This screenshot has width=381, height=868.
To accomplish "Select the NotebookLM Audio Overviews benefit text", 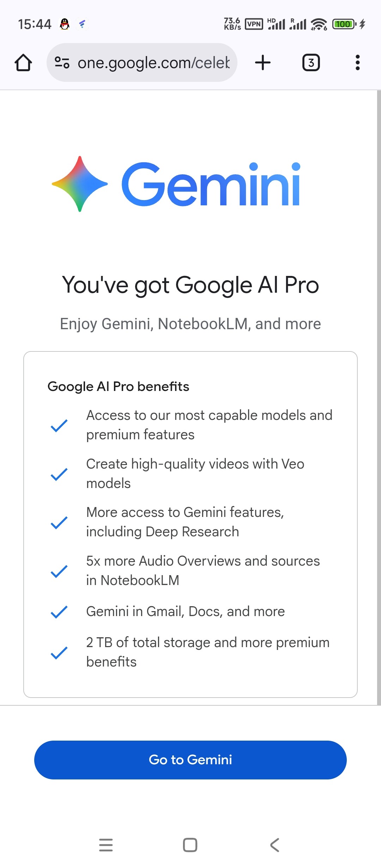I will [x=203, y=571].
